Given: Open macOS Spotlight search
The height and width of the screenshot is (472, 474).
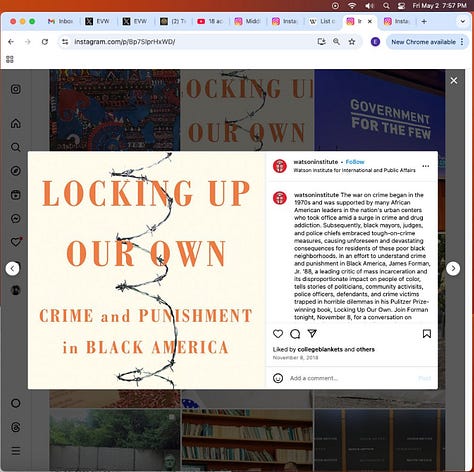Looking at the screenshot, I should (x=386, y=6).
